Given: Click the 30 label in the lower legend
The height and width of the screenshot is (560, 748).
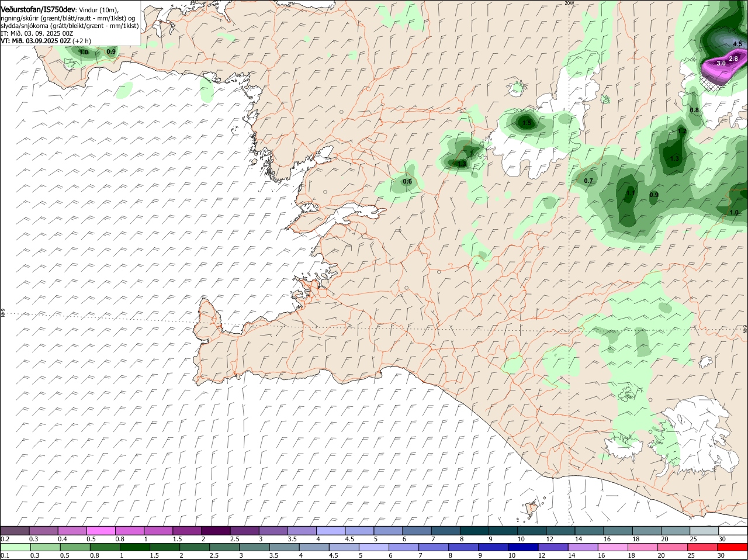Looking at the screenshot, I should [722, 555].
